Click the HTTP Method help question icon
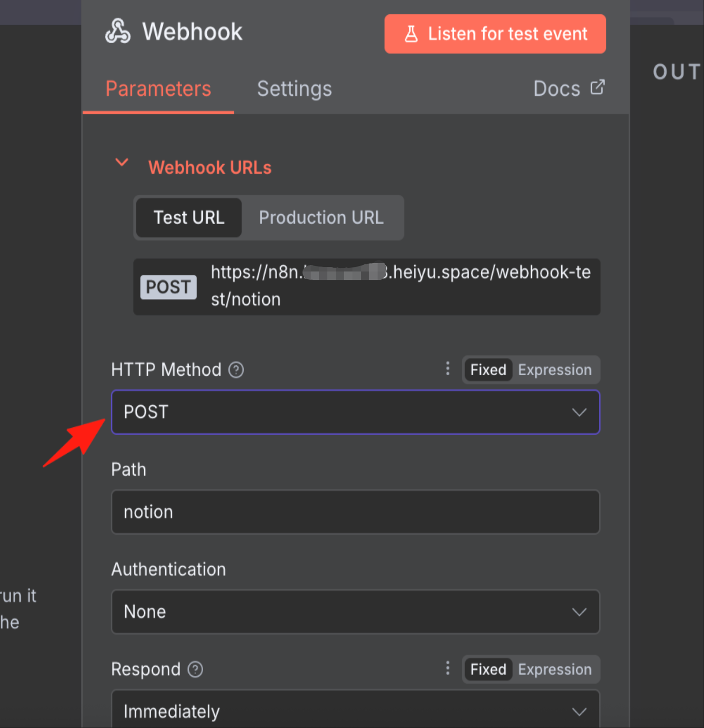The image size is (704, 728). tap(236, 370)
